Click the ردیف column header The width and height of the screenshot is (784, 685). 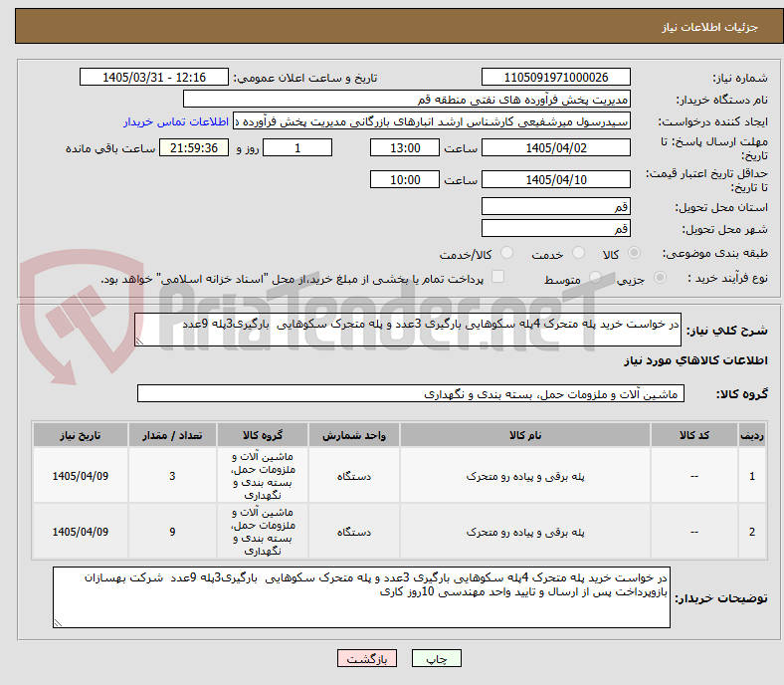tap(752, 435)
